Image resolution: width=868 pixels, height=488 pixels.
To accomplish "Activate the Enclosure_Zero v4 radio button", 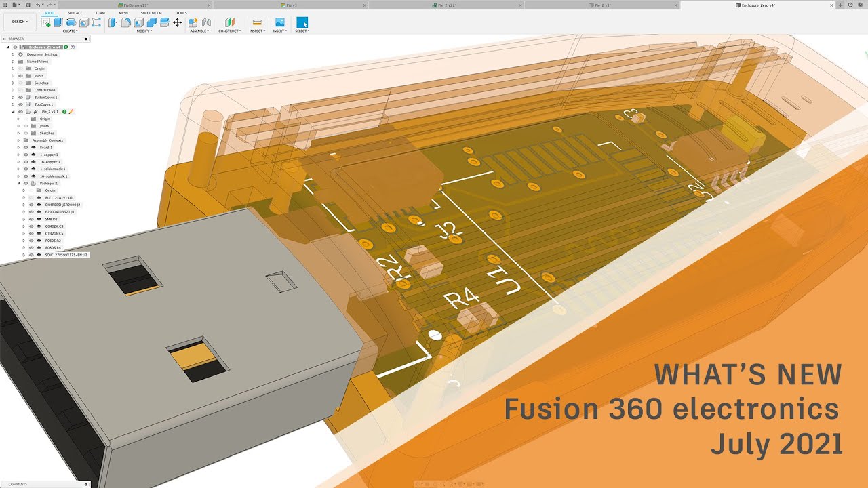I will (72, 47).
